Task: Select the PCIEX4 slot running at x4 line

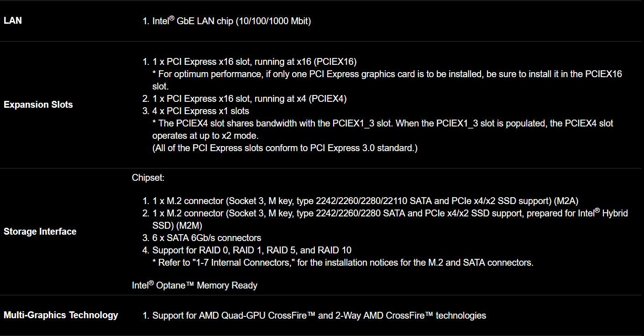Action: pyautogui.click(x=249, y=99)
